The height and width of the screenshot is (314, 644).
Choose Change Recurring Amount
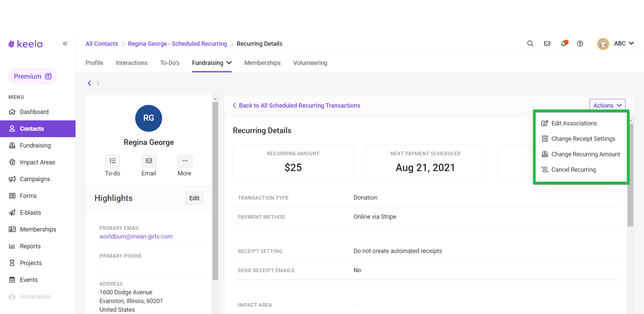tap(581, 154)
